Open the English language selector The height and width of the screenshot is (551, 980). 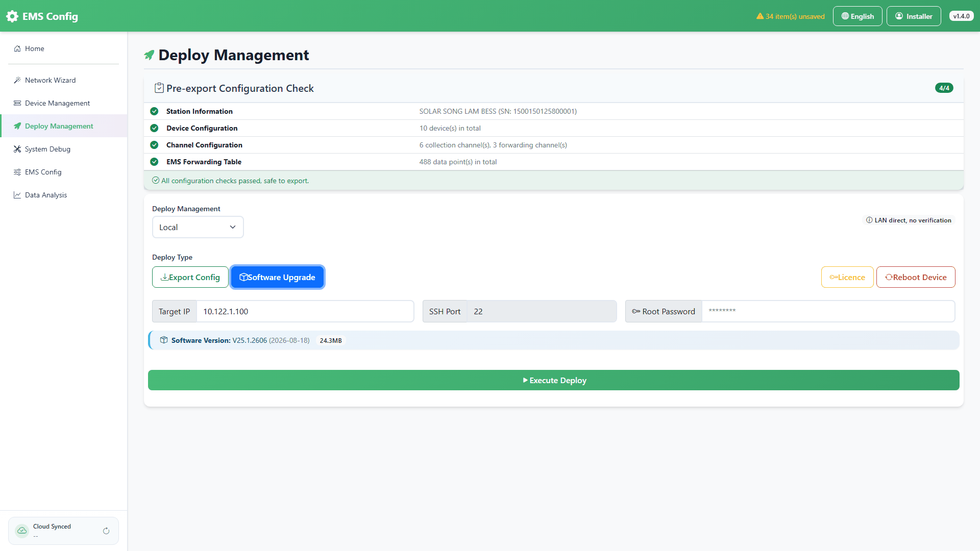click(x=857, y=16)
